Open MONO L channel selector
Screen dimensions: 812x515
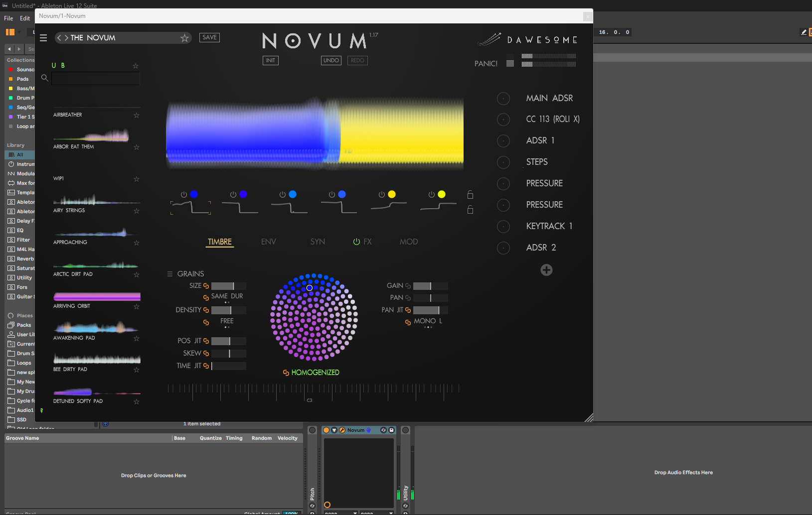(428, 321)
